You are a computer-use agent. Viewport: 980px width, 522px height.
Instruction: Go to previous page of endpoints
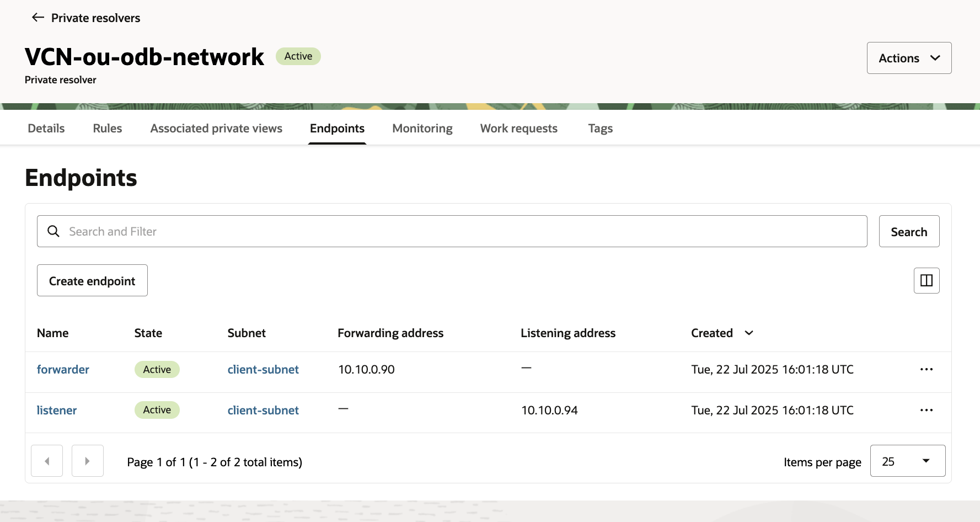tap(47, 461)
